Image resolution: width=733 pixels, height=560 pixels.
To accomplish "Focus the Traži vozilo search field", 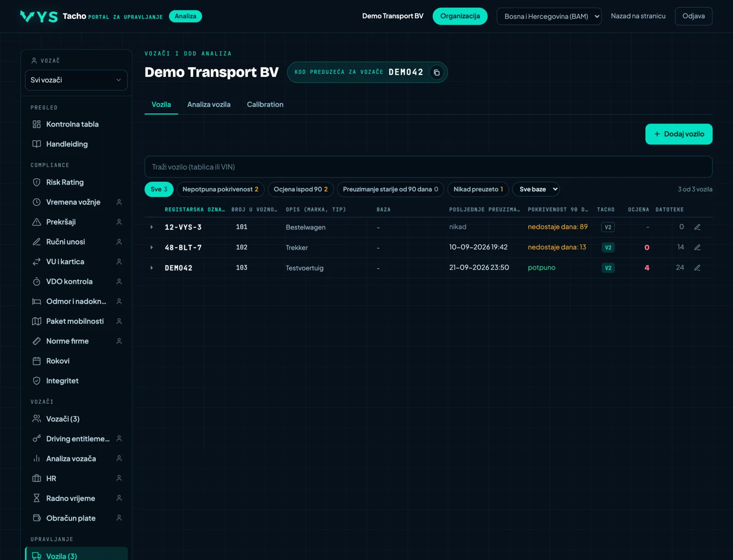I will pos(428,167).
